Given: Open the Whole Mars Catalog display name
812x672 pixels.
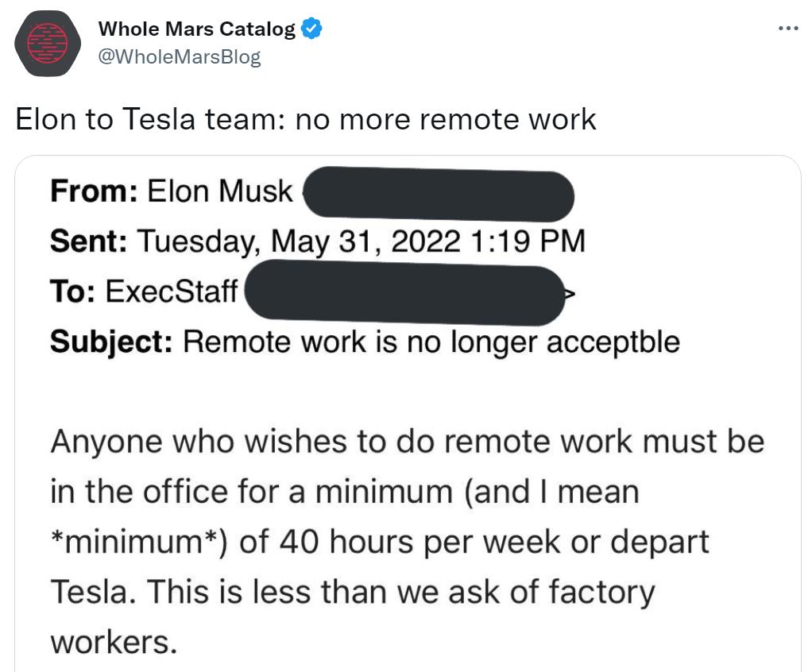Looking at the screenshot, I should (196, 30).
